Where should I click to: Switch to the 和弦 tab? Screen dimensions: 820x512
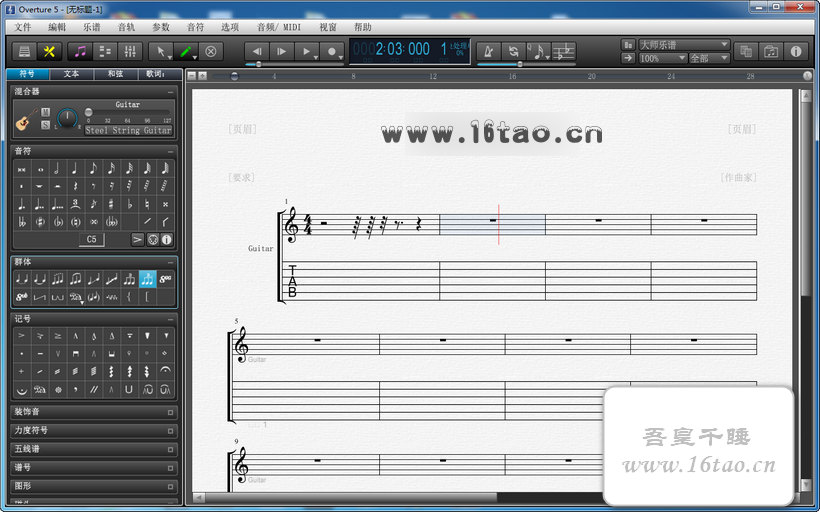[115, 74]
